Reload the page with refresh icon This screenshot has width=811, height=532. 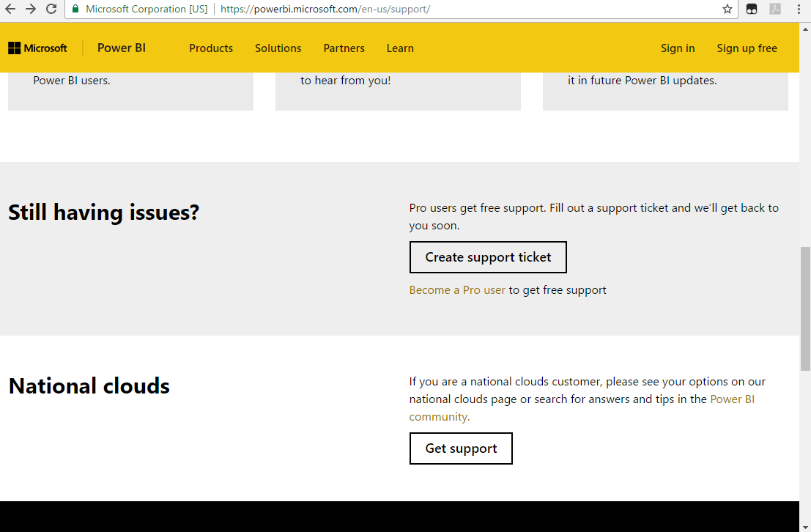(x=51, y=9)
